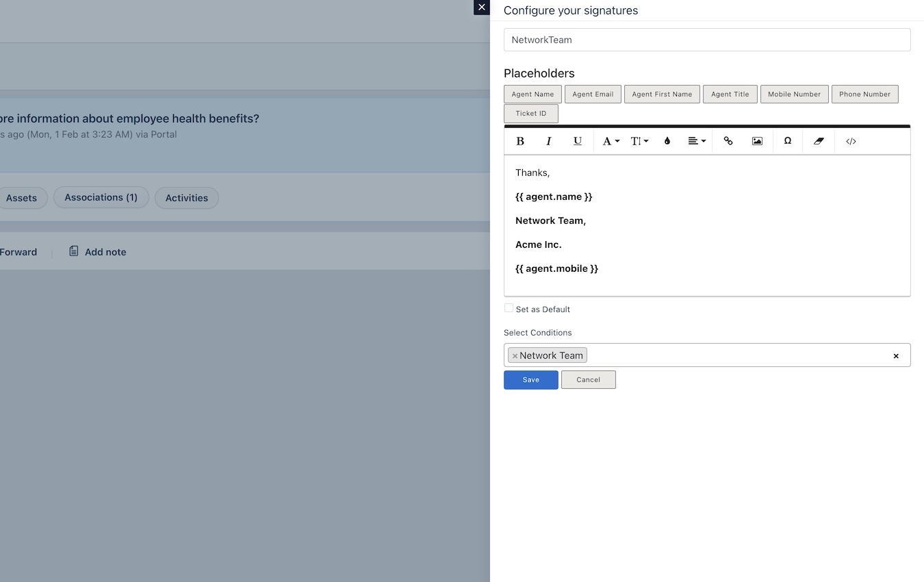
Task: Open the font size dropdown
Action: pos(639,141)
